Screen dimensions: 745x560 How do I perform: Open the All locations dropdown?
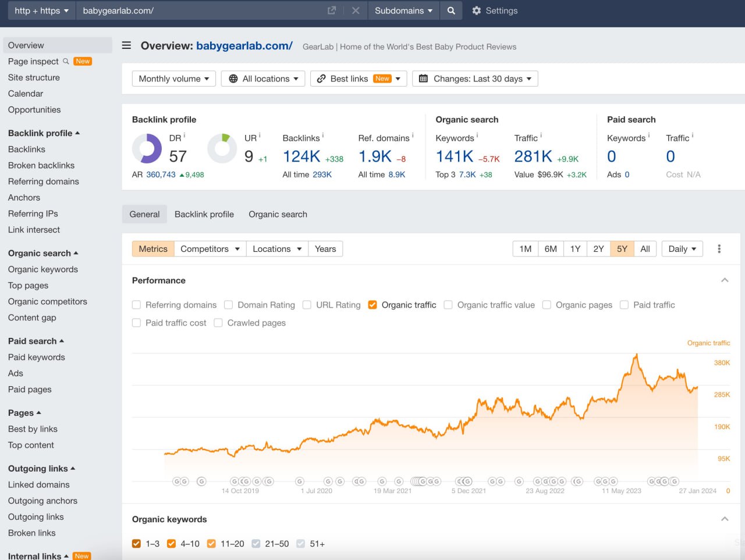pyautogui.click(x=263, y=79)
